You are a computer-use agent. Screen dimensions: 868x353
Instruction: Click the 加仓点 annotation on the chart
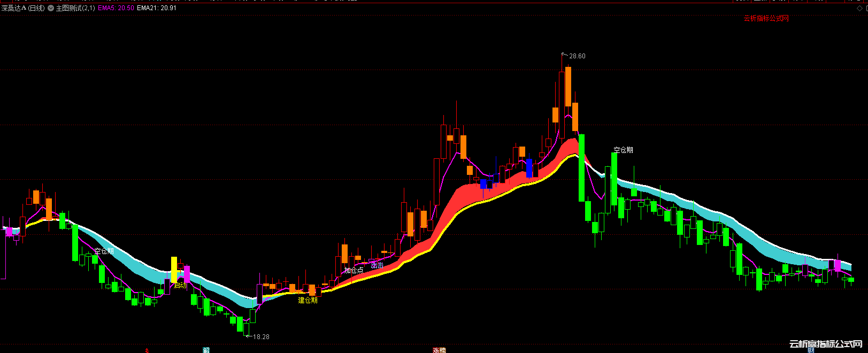[354, 271]
